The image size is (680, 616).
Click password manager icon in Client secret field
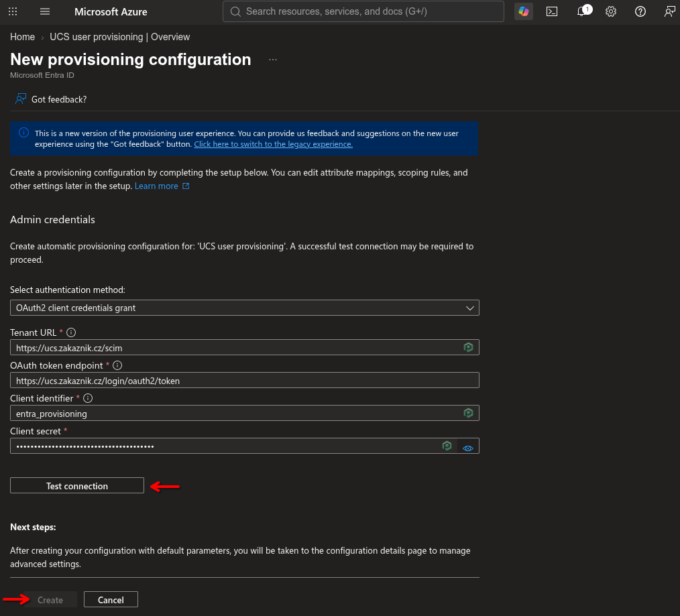pos(447,446)
